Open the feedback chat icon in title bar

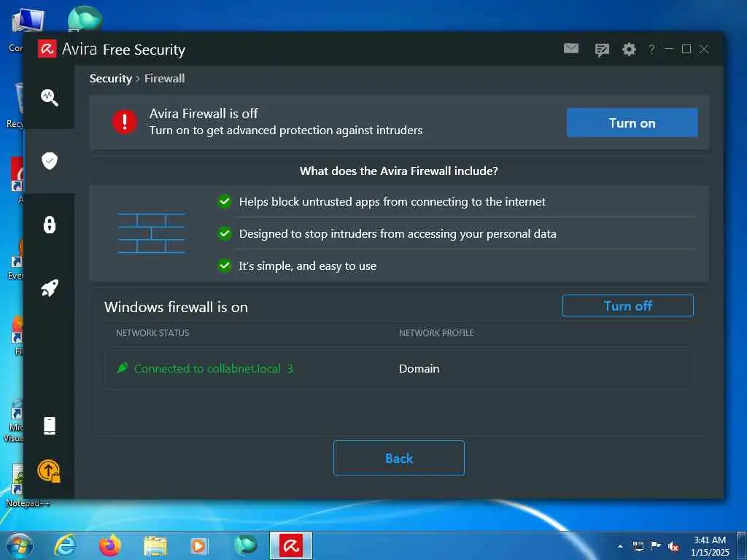602,50
